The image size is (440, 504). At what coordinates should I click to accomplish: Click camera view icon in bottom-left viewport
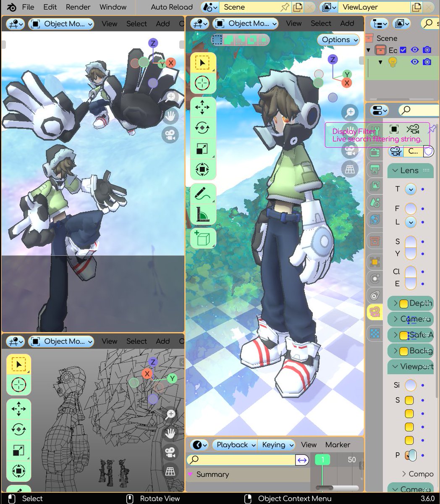170,452
